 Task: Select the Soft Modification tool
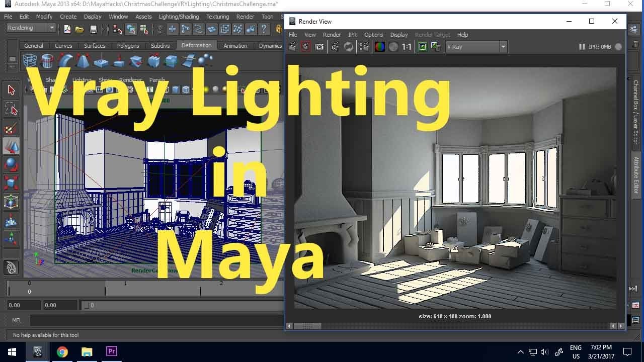pos(11,220)
